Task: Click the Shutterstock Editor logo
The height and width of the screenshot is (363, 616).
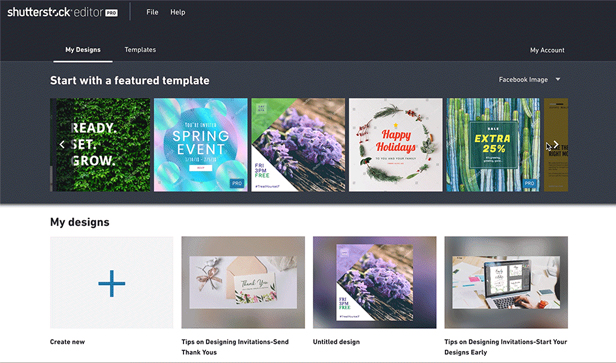Action: point(62,12)
